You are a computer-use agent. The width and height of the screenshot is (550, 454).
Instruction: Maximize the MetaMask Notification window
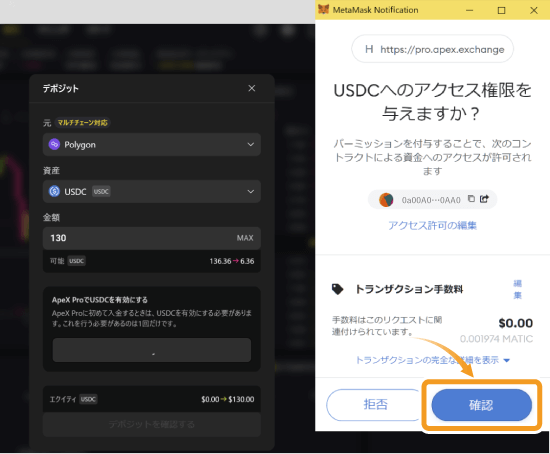pyautogui.click(x=502, y=10)
